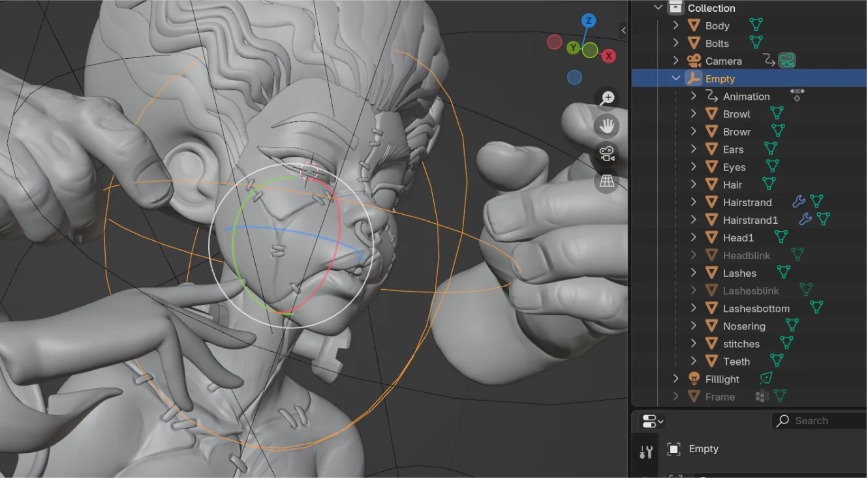
Task: Select the Lashesblink object in outliner
Action: click(x=751, y=290)
